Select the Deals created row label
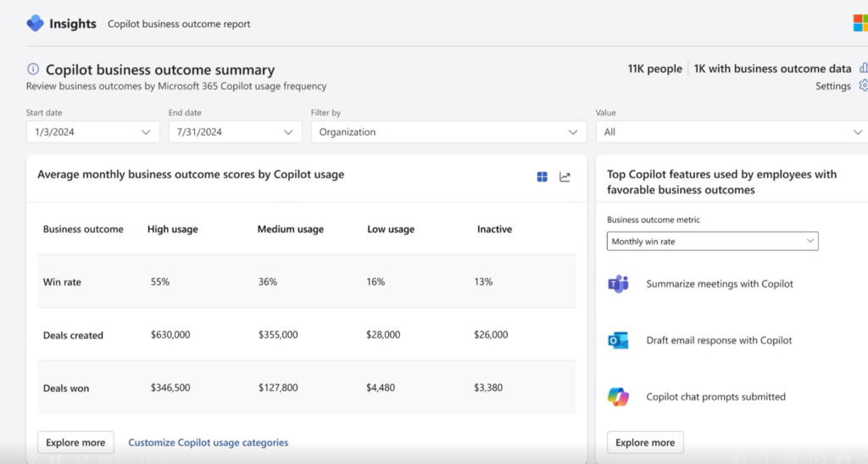The image size is (868, 464). 73,335
